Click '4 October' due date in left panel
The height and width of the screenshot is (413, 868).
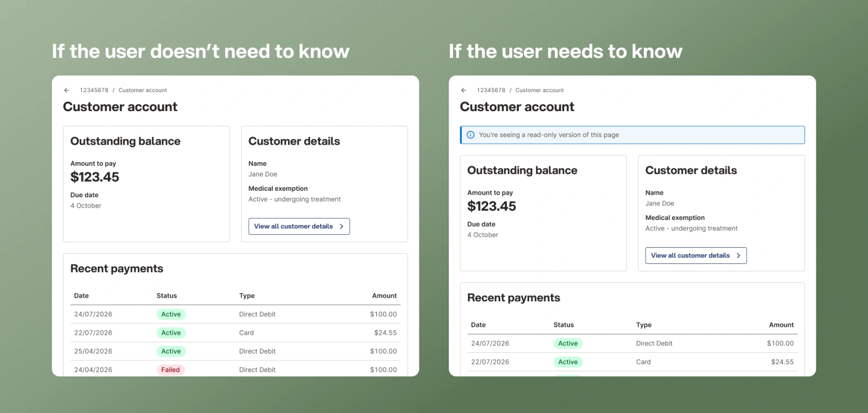tap(86, 206)
